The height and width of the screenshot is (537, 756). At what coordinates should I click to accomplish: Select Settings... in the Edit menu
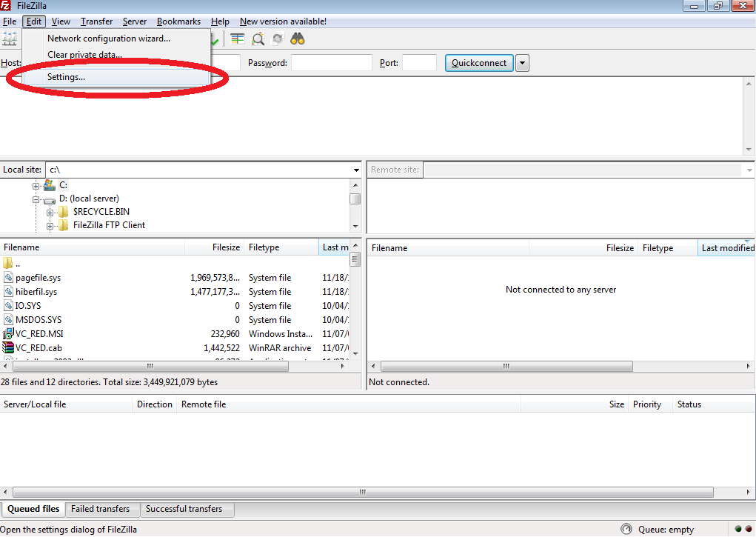(116, 77)
